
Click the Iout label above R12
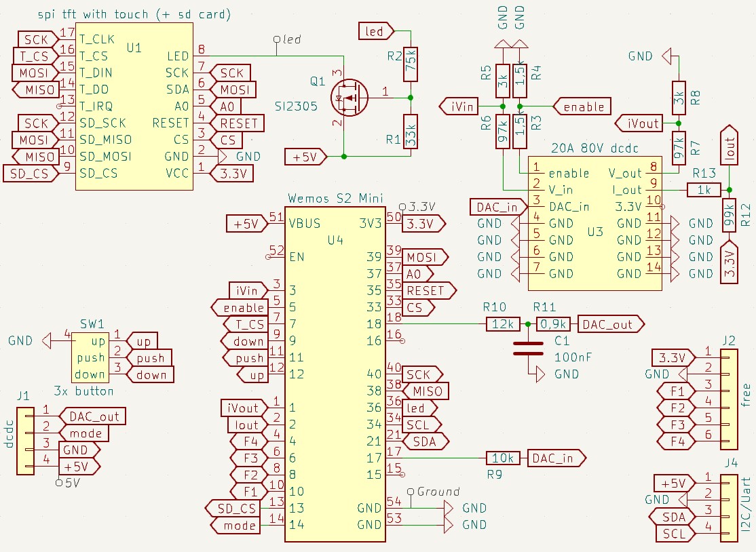pyautogui.click(x=729, y=145)
